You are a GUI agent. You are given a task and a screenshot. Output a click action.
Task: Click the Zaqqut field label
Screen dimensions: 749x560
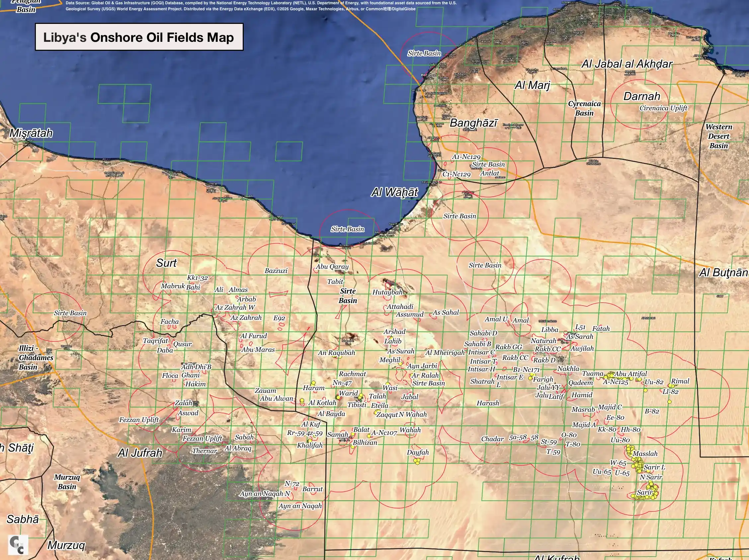tap(387, 414)
